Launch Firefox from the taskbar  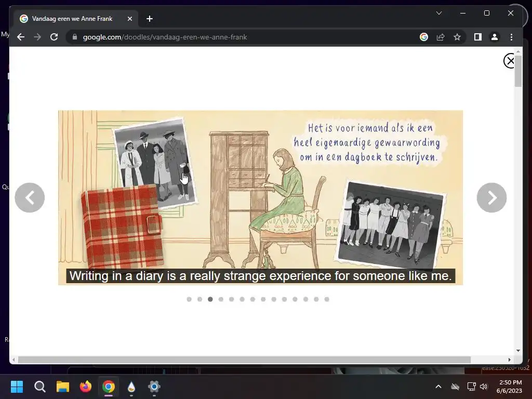tap(86, 387)
